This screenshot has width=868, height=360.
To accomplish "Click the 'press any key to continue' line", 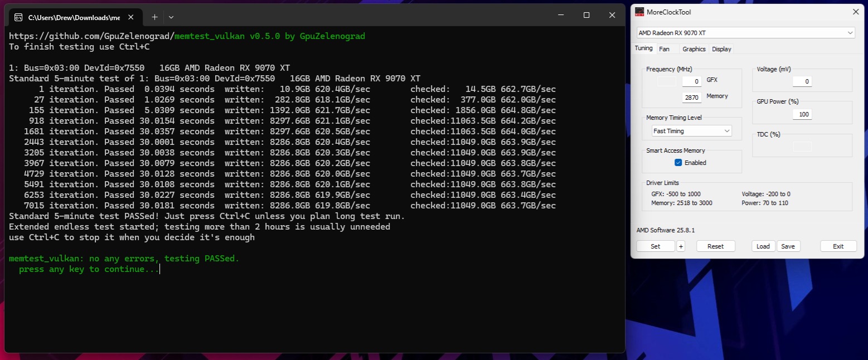I will (89, 269).
